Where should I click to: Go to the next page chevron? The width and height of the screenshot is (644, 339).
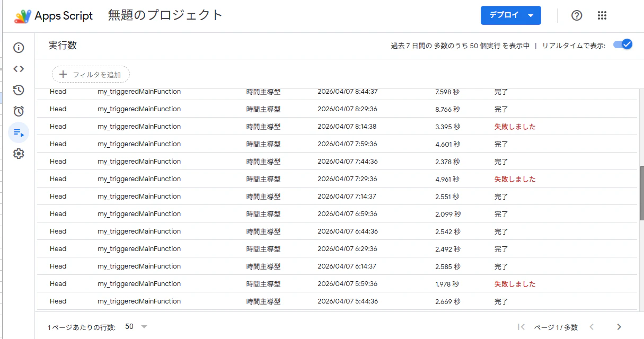[619, 327]
